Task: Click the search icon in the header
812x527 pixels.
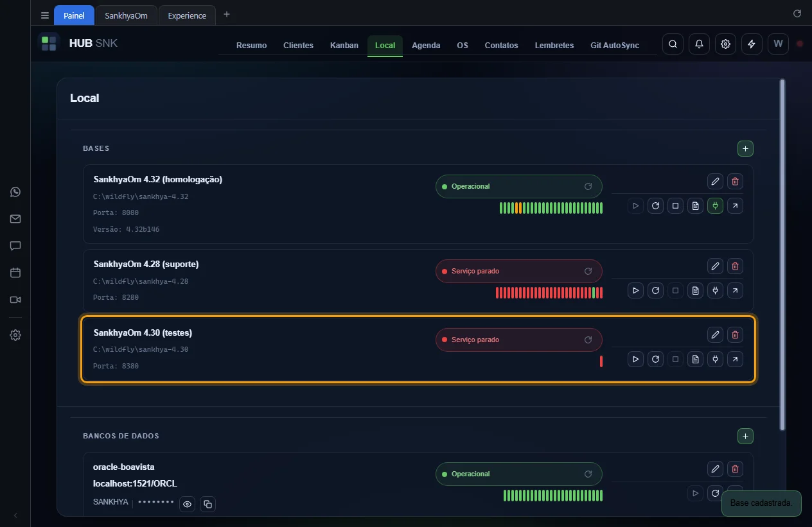Action: point(673,44)
